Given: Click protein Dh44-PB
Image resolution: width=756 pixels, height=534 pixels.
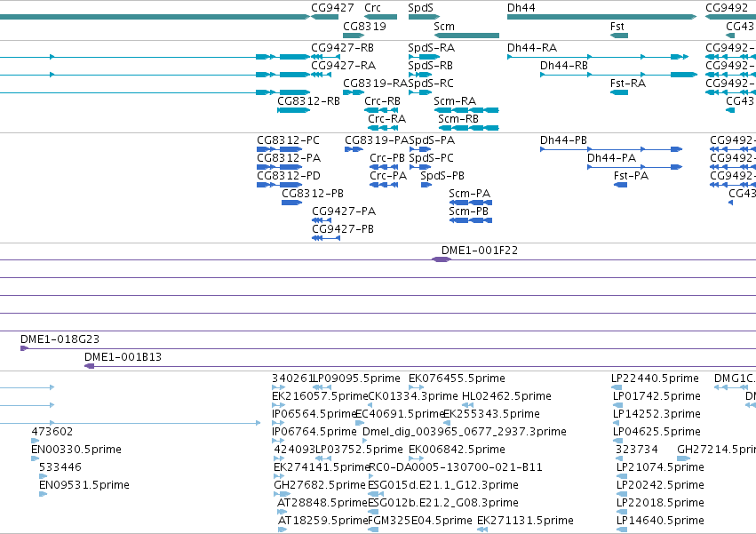Looking at the screenshot, I should point(611,149).
